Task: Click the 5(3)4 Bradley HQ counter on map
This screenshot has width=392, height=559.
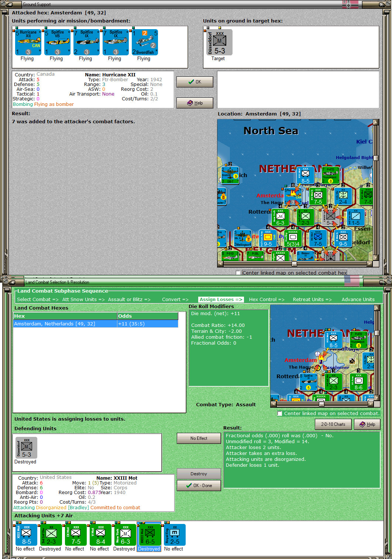Action: pos(293,238)
